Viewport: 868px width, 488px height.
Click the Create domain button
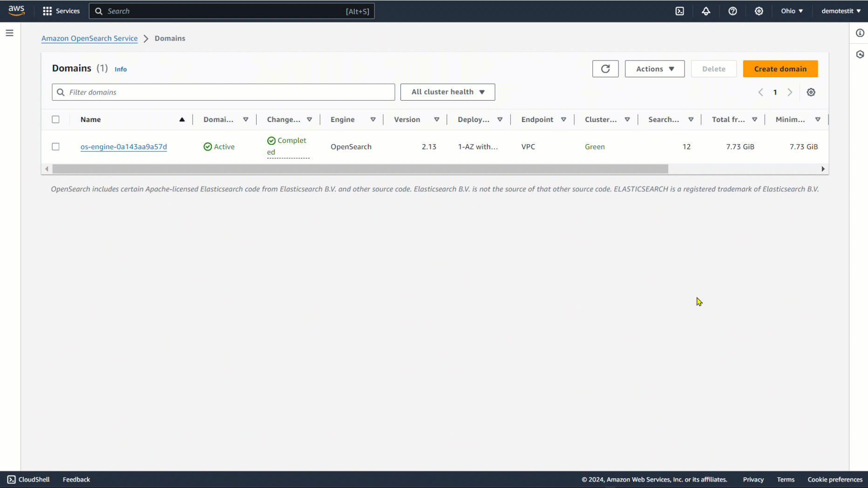click(780, 69)
